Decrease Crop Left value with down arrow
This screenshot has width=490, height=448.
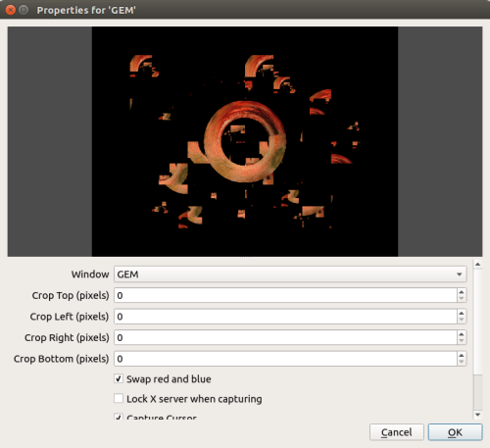(x=462, y=320)
